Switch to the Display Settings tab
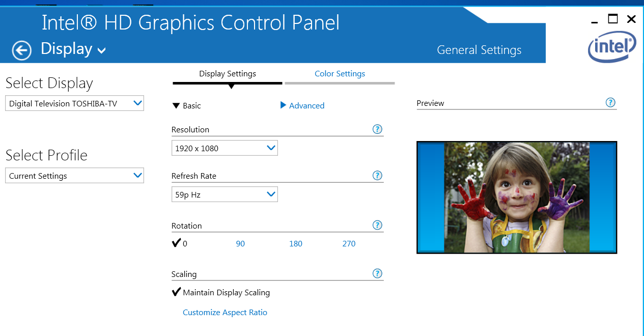Image resolution: width=644 pixels, height=336 pixels. pyautogui.click(x=228, y=74)
